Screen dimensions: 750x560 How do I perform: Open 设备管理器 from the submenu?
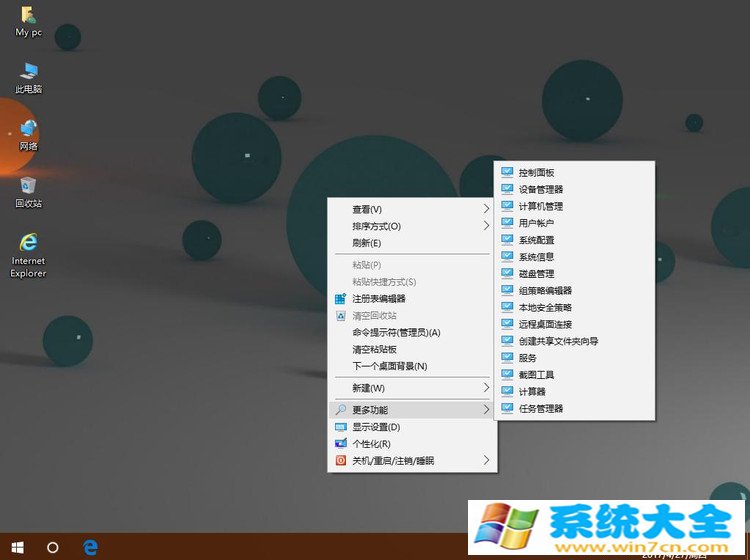[x=574, y=189]
